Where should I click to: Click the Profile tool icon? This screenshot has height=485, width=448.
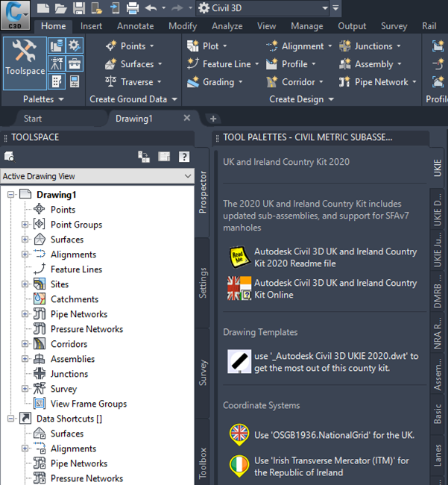[272, 64]
